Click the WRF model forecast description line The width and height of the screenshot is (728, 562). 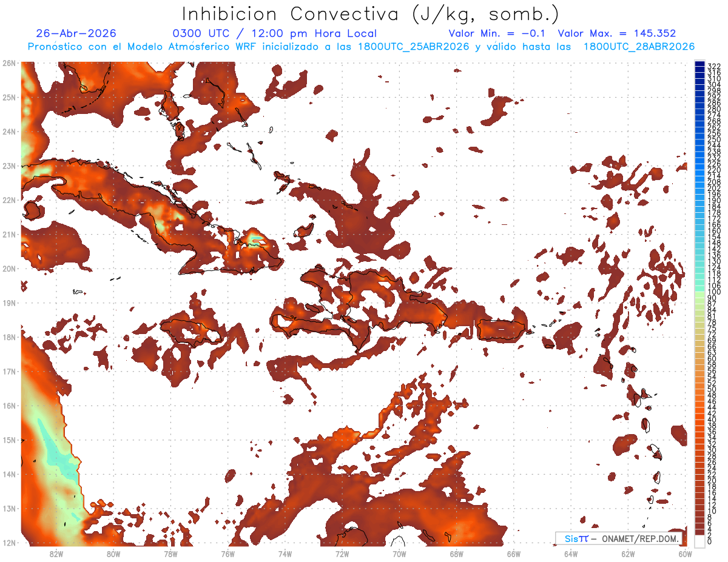(361, 47)
